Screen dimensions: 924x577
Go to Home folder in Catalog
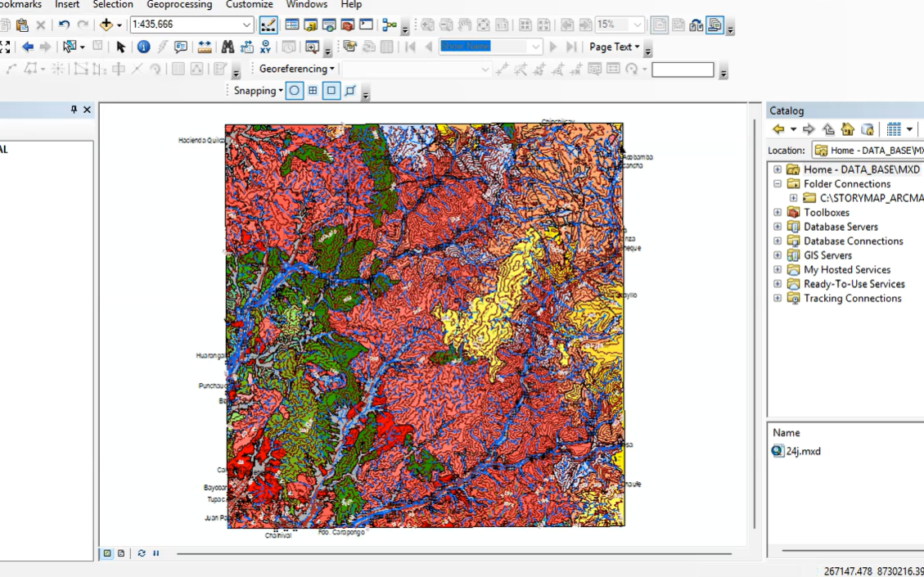pyautogui.click(x=847, y=129)
